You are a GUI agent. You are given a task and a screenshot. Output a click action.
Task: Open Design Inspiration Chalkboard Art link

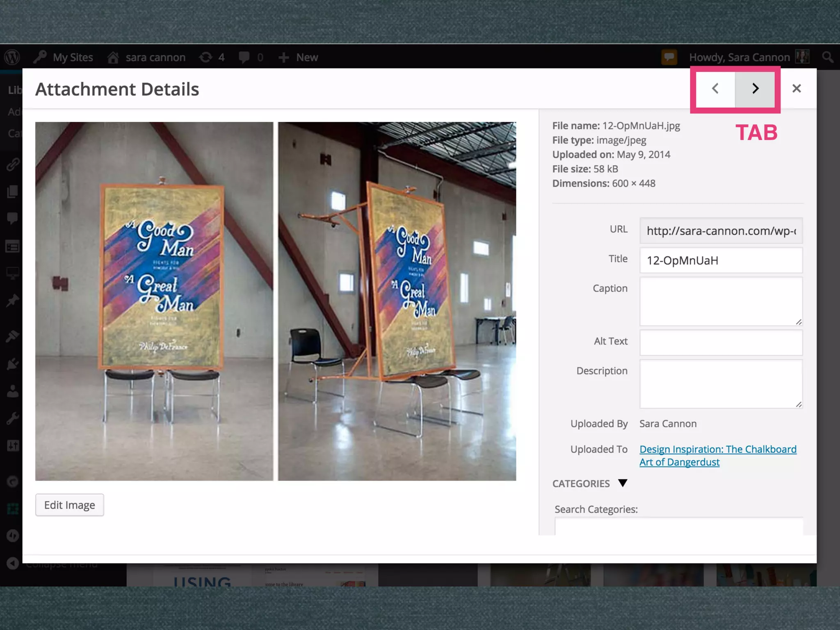pyautogui.click(x=717, y=450)
